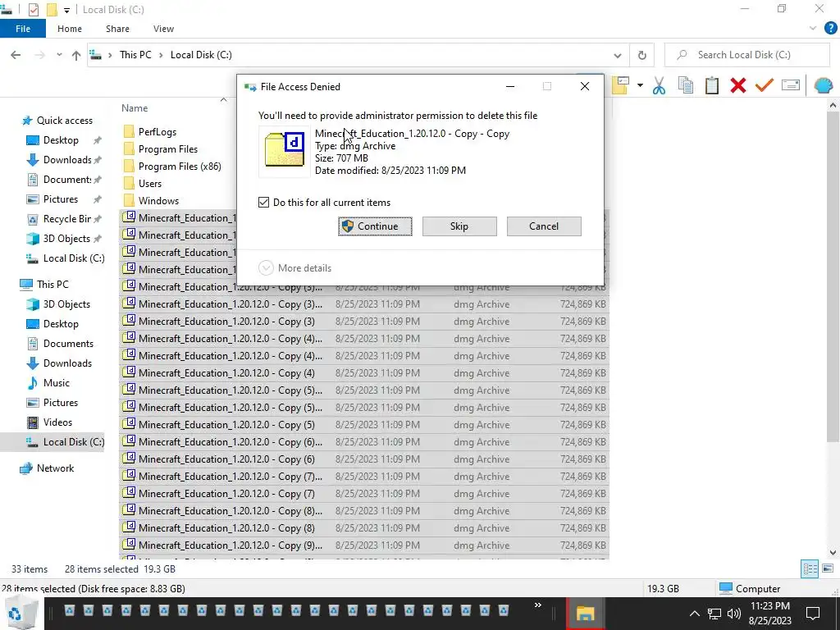This screenshot has height=630, width=840.
Task: Open the File menu
Action: [x=23, y=29]
